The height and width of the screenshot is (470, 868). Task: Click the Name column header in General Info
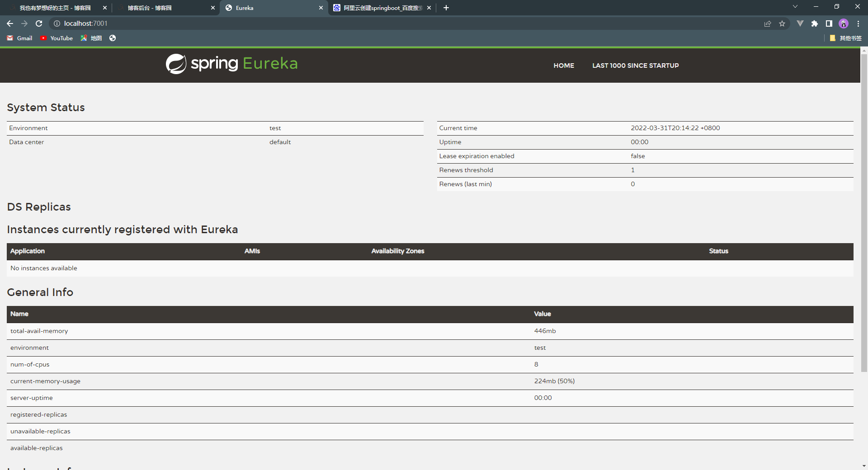pos(19,314)
